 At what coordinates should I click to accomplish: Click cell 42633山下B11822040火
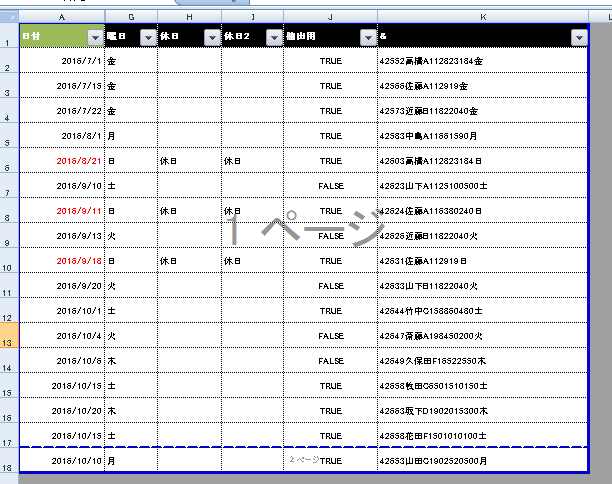[483, 285]
